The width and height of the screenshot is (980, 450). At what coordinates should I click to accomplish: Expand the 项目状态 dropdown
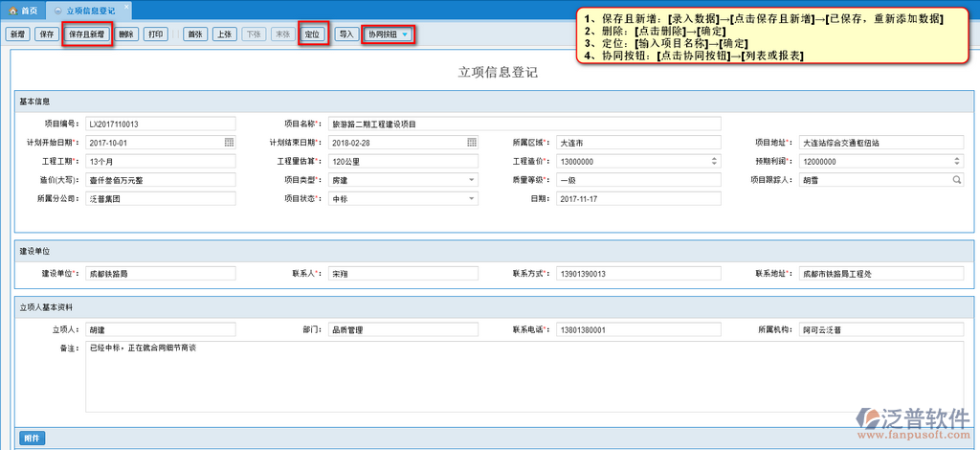pos(472,198)
